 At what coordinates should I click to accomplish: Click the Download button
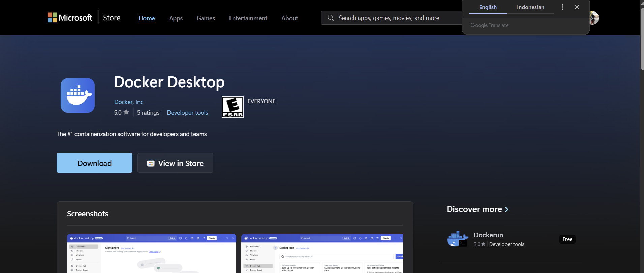pos(94,163)
